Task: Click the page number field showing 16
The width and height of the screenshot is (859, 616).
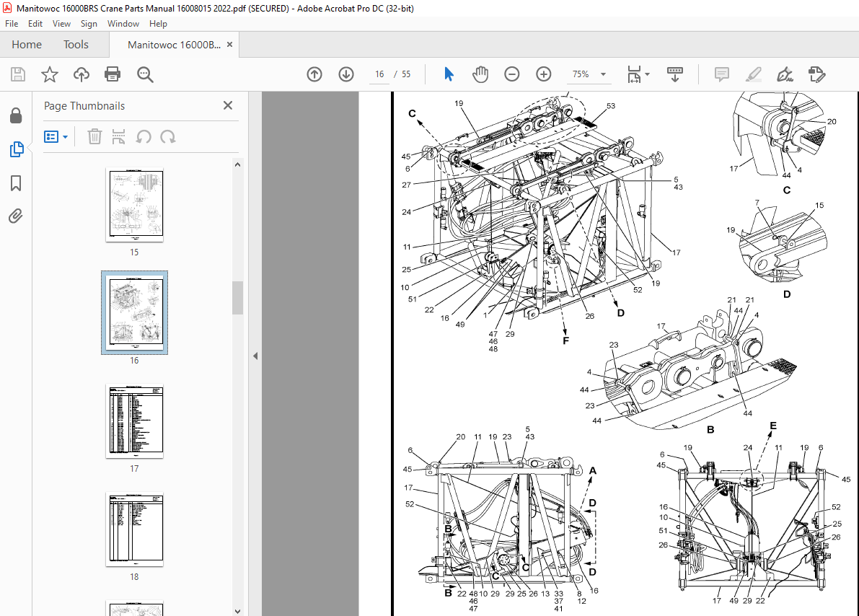Action: (x=379, y=74)
